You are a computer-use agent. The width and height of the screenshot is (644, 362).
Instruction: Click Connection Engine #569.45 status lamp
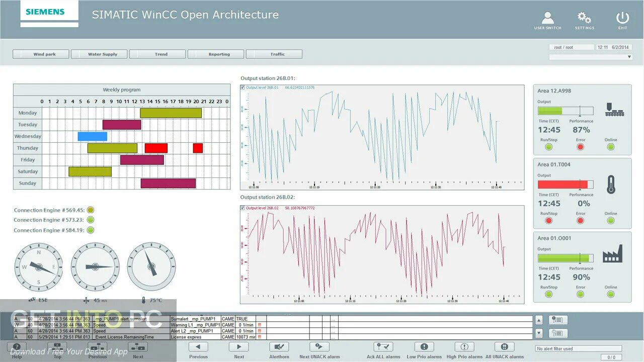(x=91, y=210)
